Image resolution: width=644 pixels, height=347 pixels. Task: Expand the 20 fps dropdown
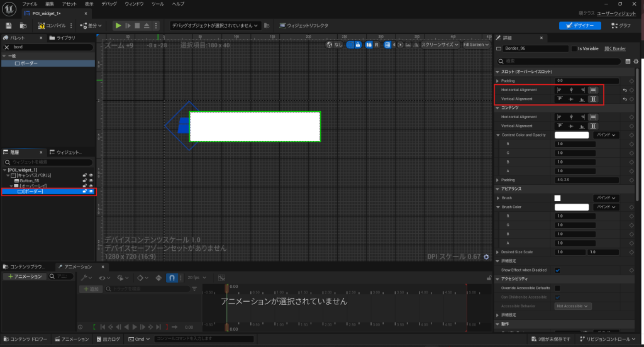(197, 277)
